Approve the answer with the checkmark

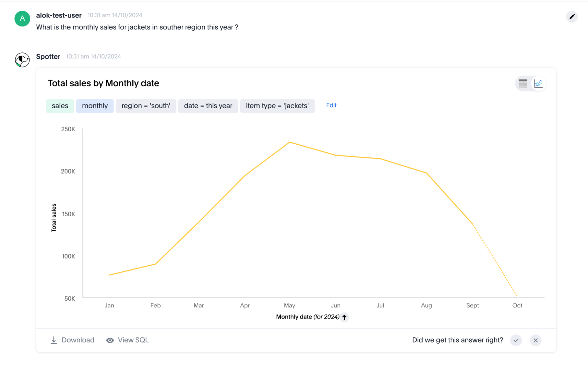click(516, 340)
